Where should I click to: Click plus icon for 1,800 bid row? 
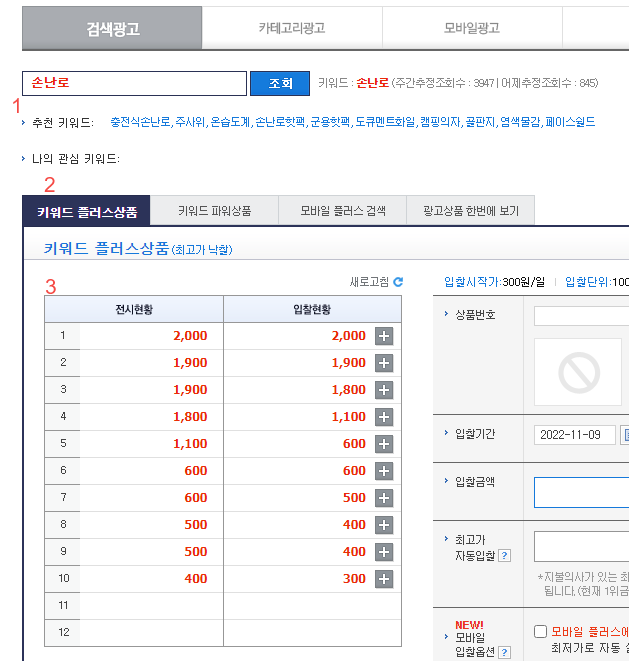[x=384, y=390]
